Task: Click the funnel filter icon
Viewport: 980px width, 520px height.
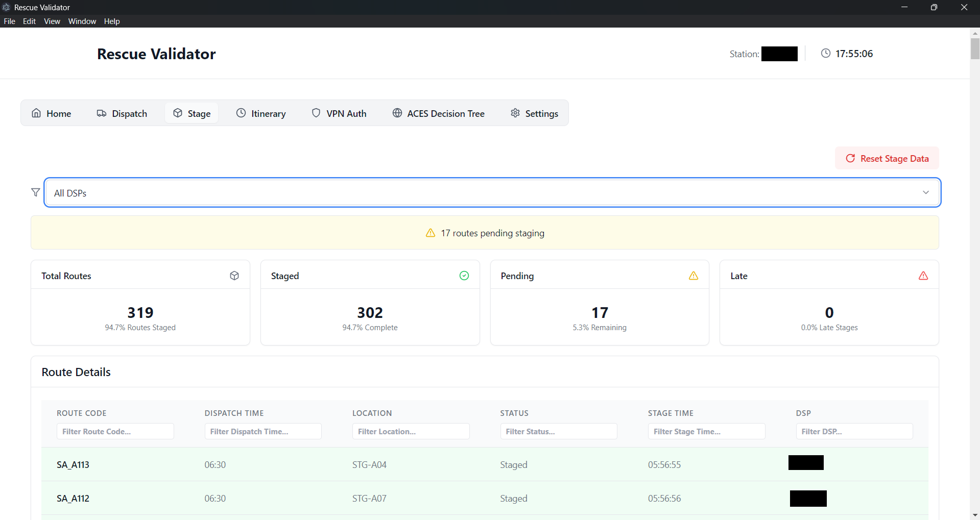Action: [x=35, y=192]
